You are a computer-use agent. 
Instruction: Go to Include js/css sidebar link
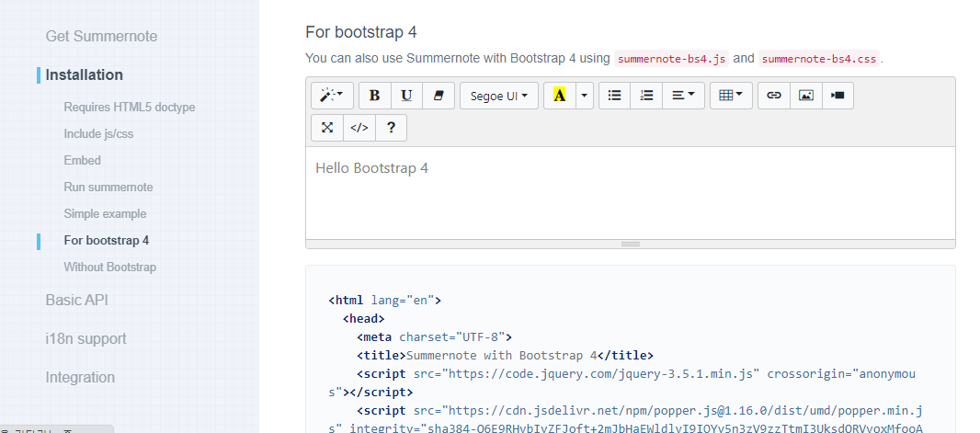point(98,133)
